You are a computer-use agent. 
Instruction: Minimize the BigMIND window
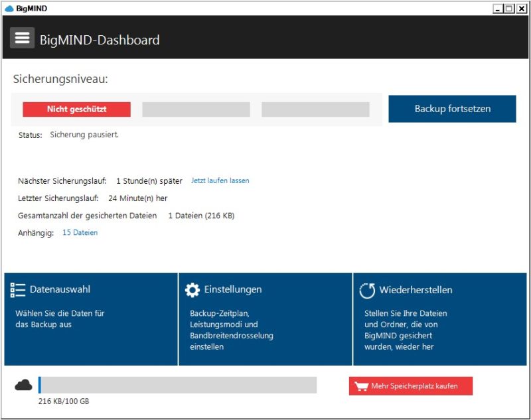[497, 9]
